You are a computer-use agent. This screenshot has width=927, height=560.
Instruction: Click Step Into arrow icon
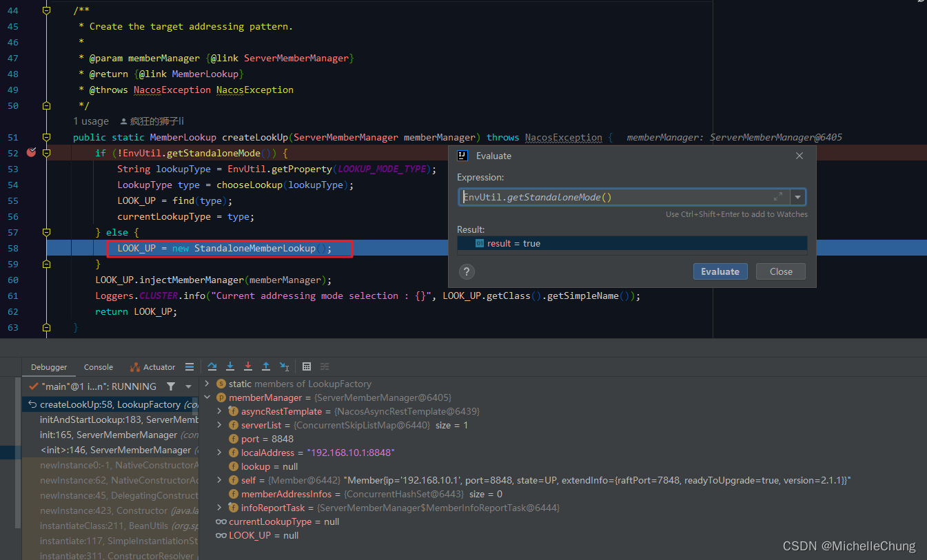click(230, 366)
